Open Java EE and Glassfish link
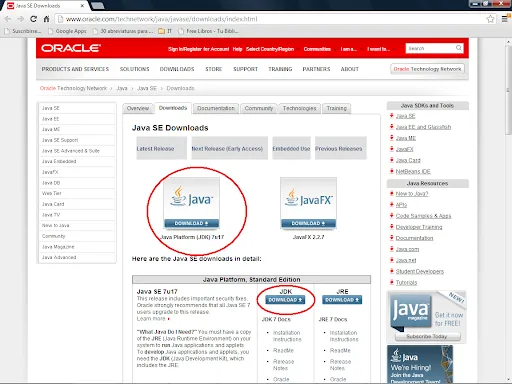Image resolution: width=512 pixels, height=384 pixels. tap(423, 127)
